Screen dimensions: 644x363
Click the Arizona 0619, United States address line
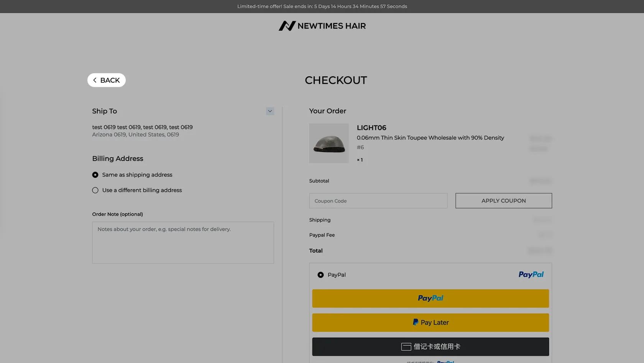[135, 135]
